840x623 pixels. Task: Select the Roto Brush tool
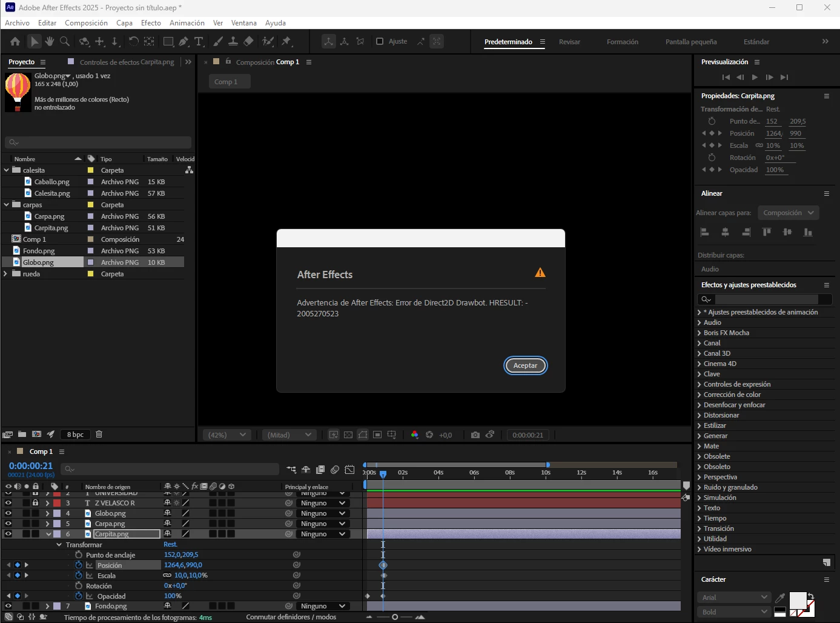point(268,41)
